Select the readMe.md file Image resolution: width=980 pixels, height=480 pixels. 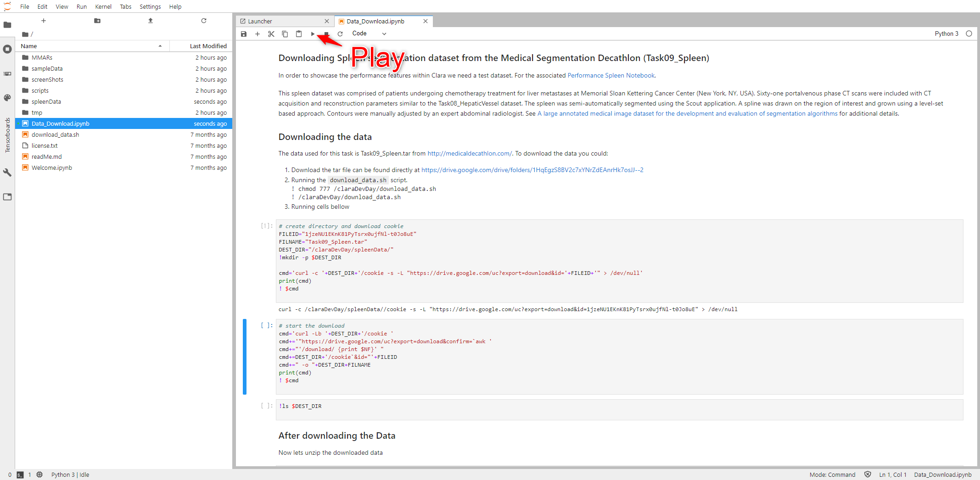click(124, 156)
